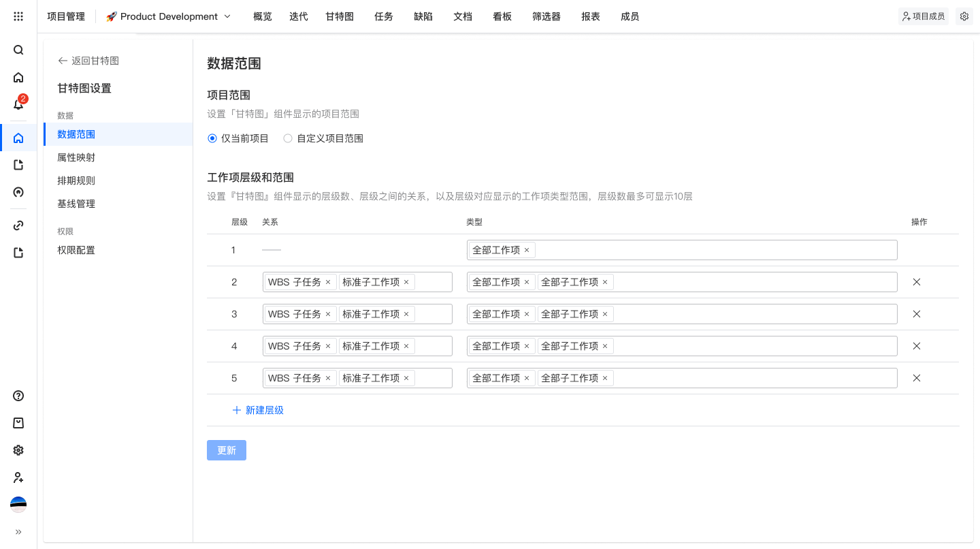Open the 报表 tab
The image size is (980, 549).
591,16
